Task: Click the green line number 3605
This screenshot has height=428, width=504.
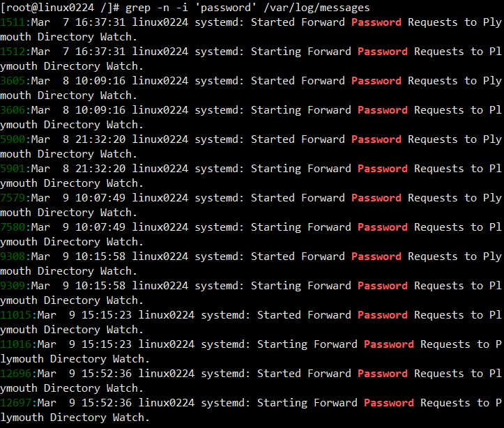Action: [x=13, y=81]
